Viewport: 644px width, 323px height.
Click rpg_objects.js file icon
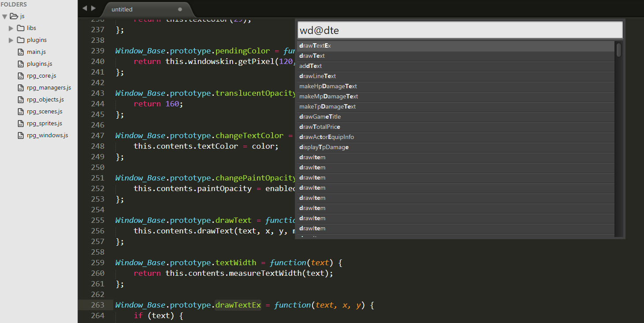pyautogui.click(x=21, y=100)
